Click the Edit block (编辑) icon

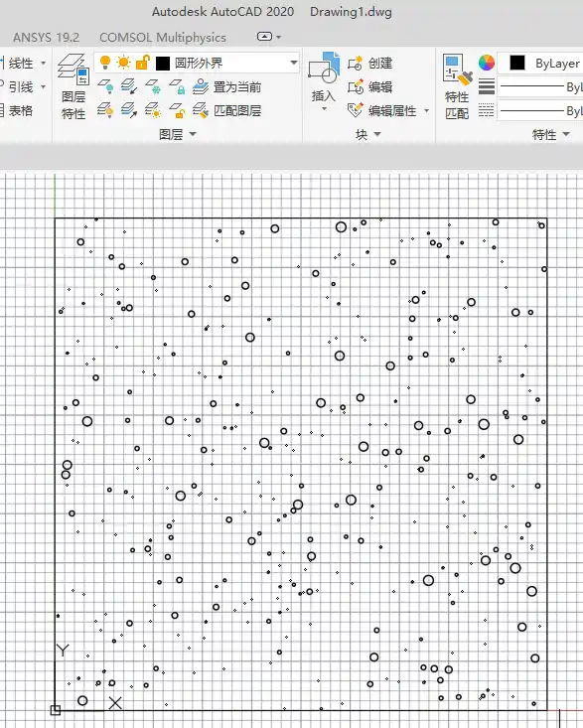click(x=356, y=86)
